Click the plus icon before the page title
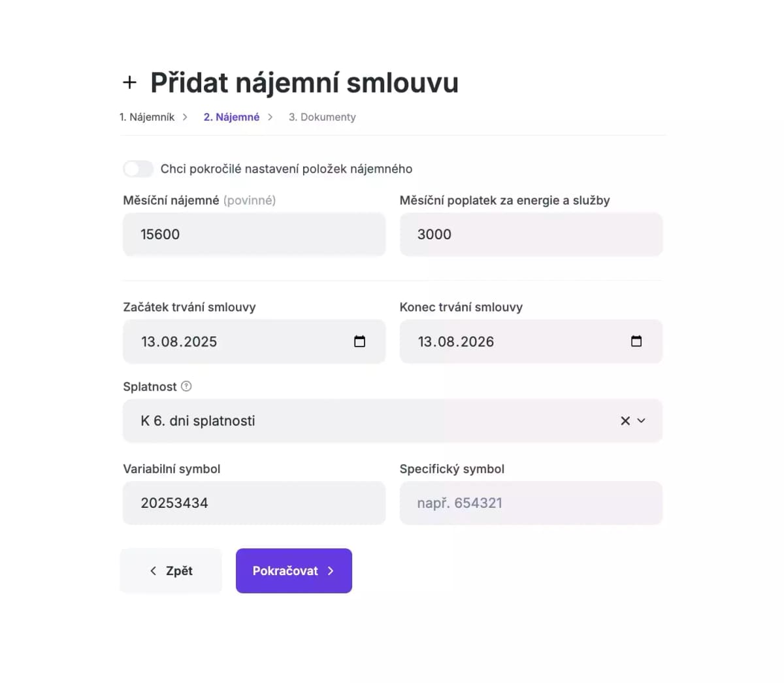784x683 pixels. click(130, 82)
